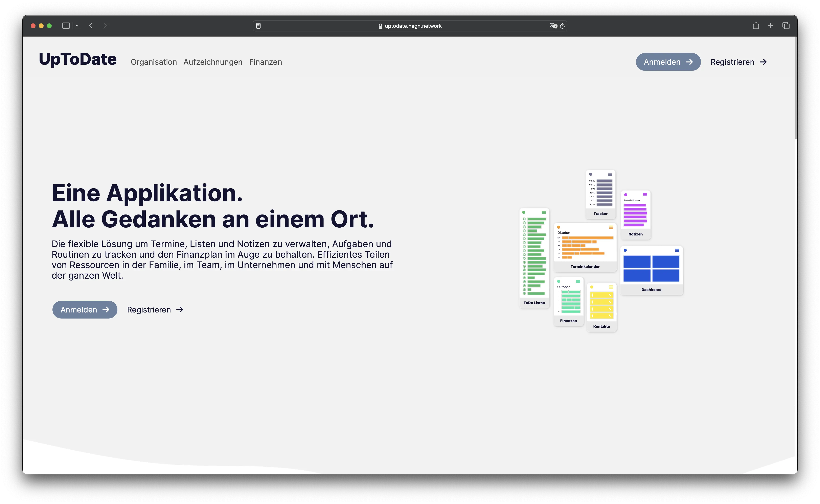Follow the header Registrieren link
The image size is (820, 504).
click(738, 62)
